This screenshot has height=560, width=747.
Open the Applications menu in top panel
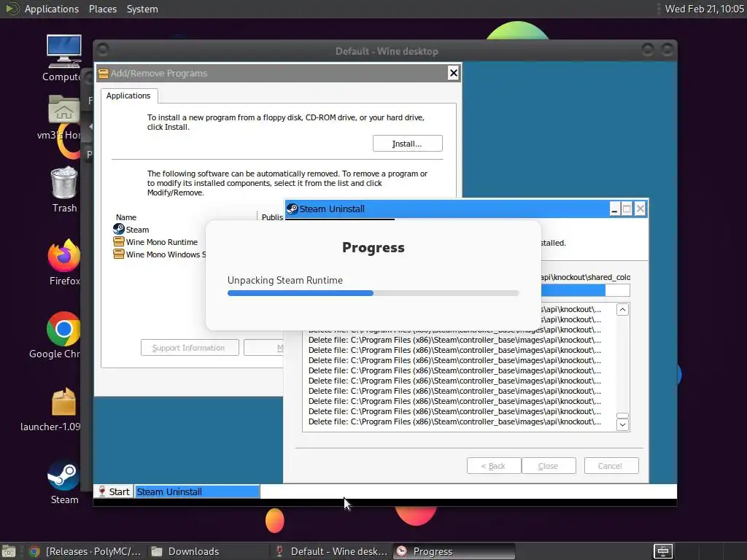click(52, 9)
